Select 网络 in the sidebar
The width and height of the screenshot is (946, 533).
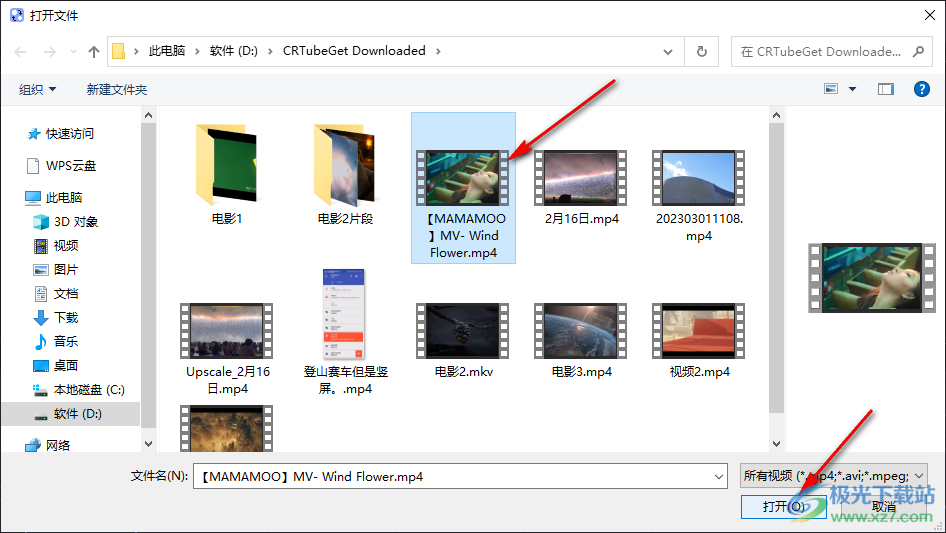48,445
